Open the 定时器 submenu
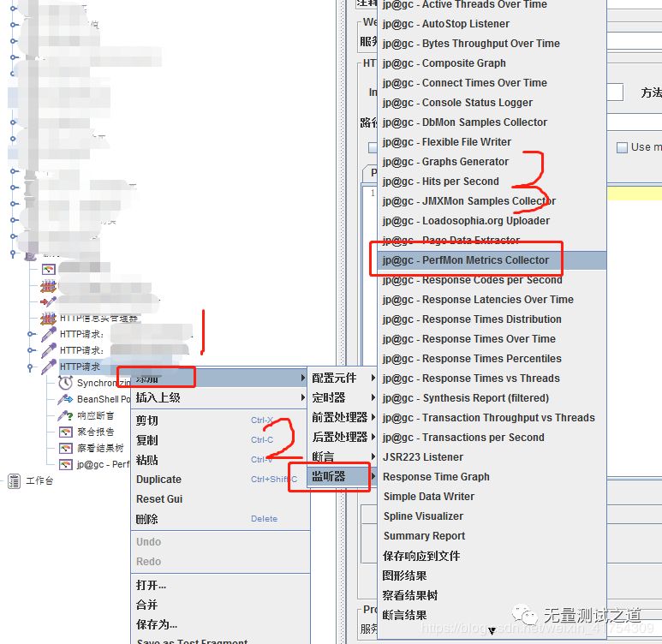 pos(343,397)
